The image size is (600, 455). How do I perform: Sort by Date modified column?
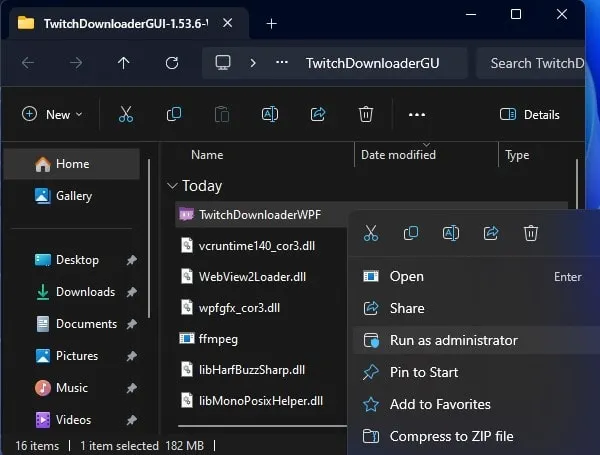pyautogui.click(x=398, y=155)
